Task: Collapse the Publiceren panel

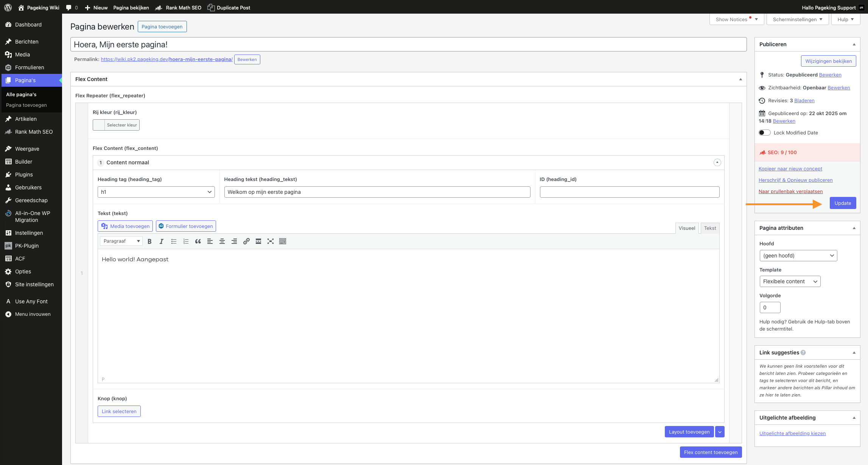Action: 854,44
